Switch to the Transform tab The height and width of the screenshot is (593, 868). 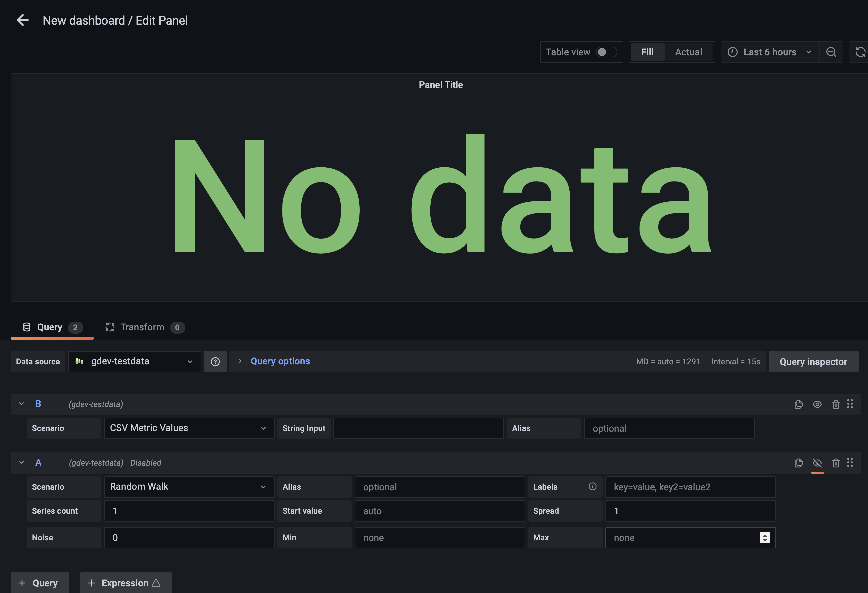142,327
